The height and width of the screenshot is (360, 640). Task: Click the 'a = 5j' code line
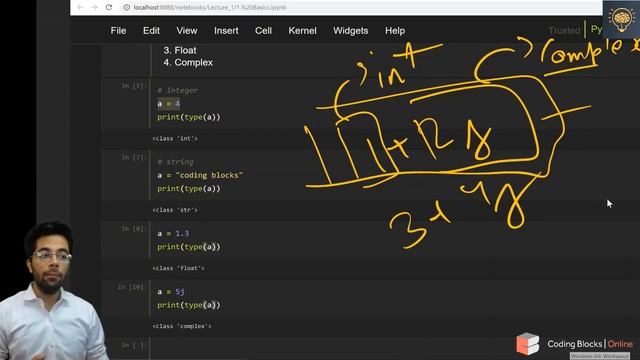171,292
